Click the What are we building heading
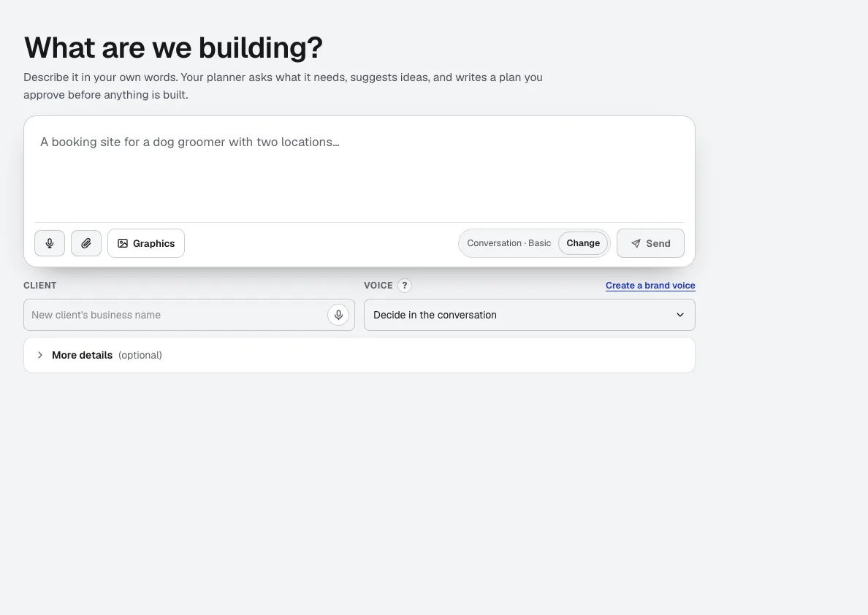This screenshot has width=868, height=615. pyautogui.click(x=173, y=47)
